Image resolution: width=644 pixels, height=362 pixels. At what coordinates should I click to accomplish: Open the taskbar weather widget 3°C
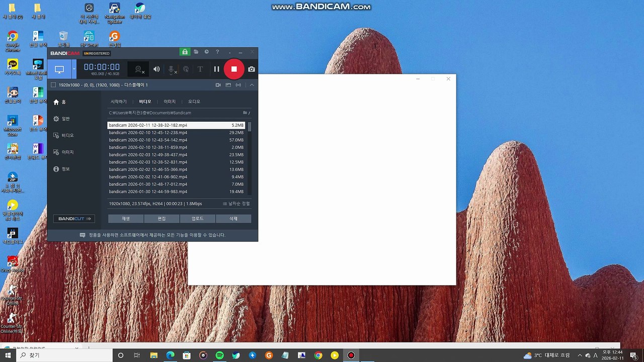[x=547, y=355]
